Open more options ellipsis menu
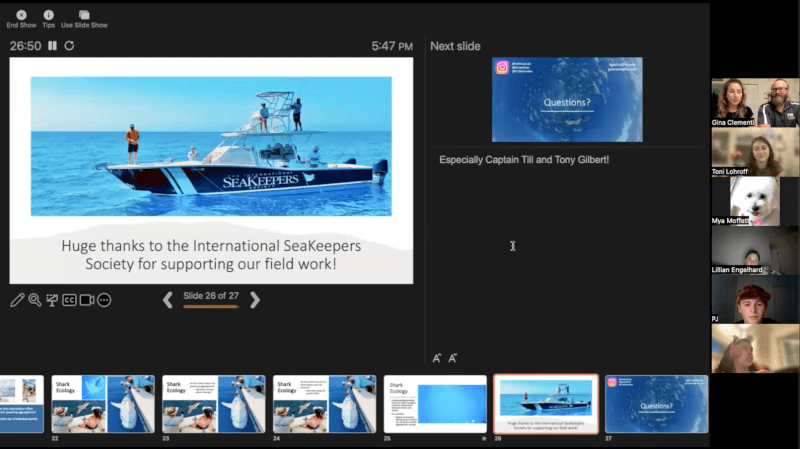800x449 pixels. 104,300
